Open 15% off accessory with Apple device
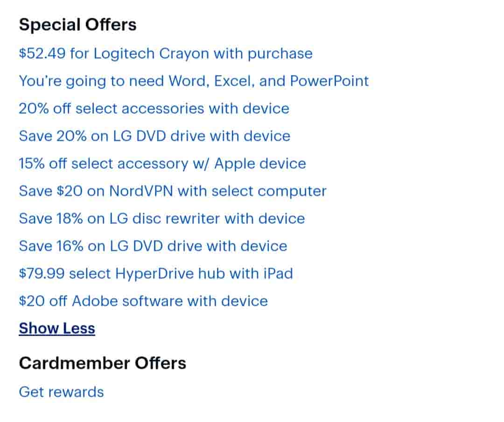This screenshot has height=422, width=504. point(162,164)
